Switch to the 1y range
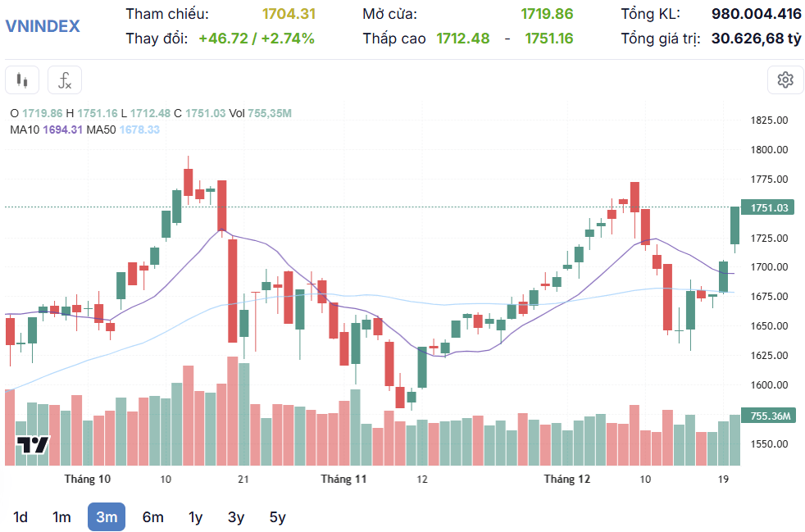This screenshot has height=532, width=805. 196,517
